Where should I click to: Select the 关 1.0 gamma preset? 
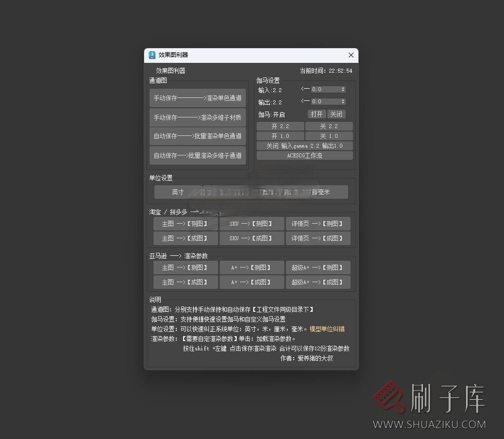tap(329, 136)
